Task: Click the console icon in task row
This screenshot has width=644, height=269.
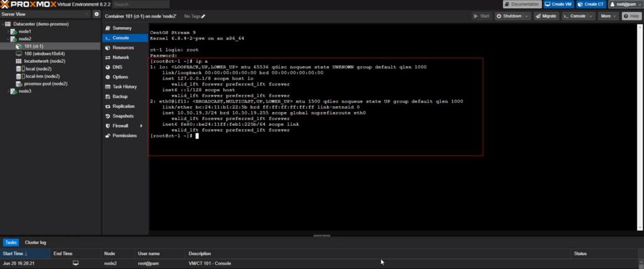Action: (x=75, y=263)
